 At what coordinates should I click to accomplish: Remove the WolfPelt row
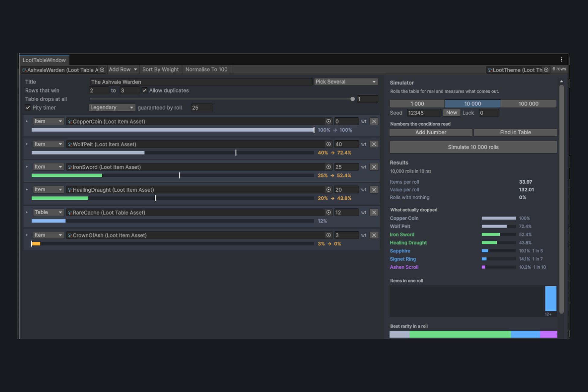[374, 144]
